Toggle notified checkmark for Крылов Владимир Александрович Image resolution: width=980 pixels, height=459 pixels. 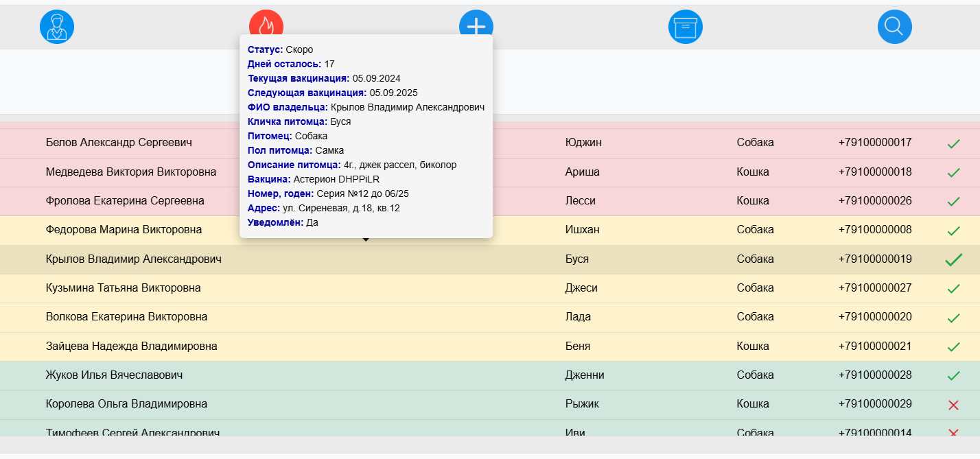point(953,260)
